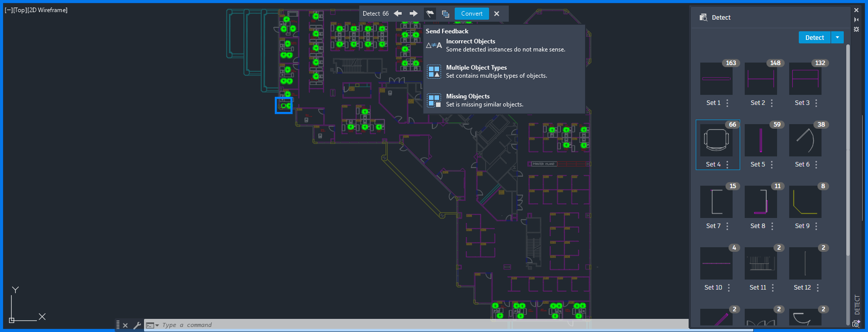The image size is (868, 332).
Task: Select Set 11 stairs thumbnail
Action: pos(760,263)
